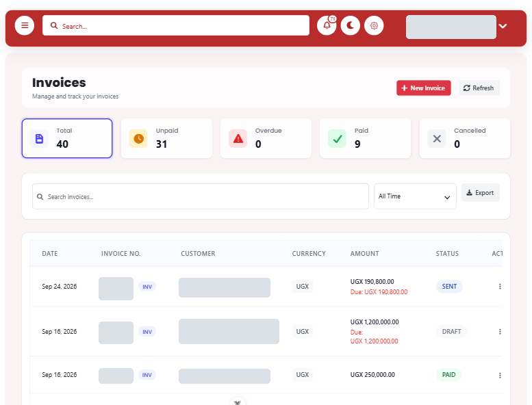Sort by CUSTOMER column header
This screenshot has width=532, height=405.
click(x=198, y=254)
